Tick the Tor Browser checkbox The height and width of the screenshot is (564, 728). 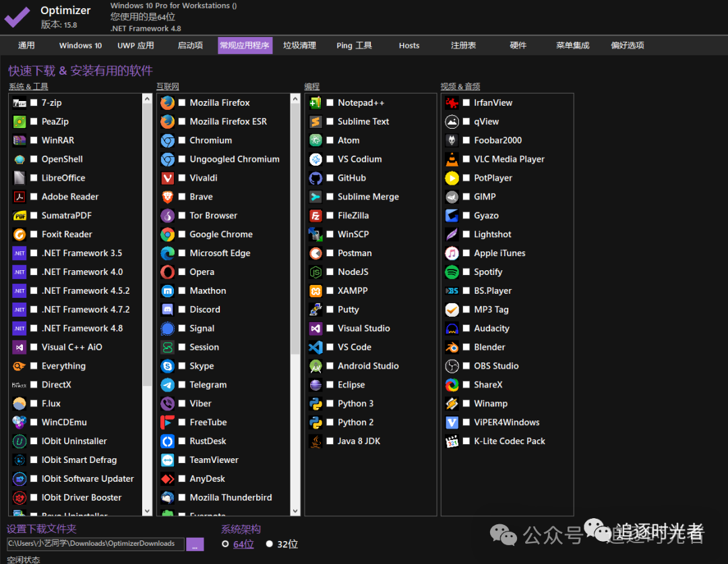click(182, 216)
